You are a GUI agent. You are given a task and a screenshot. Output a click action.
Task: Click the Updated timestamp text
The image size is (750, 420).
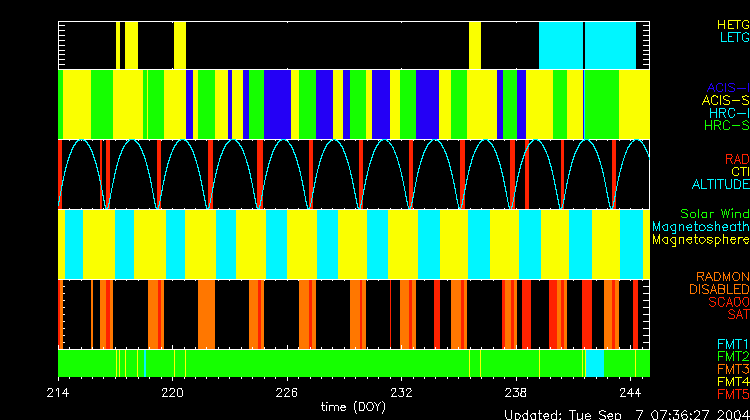[x=626, y=414]
